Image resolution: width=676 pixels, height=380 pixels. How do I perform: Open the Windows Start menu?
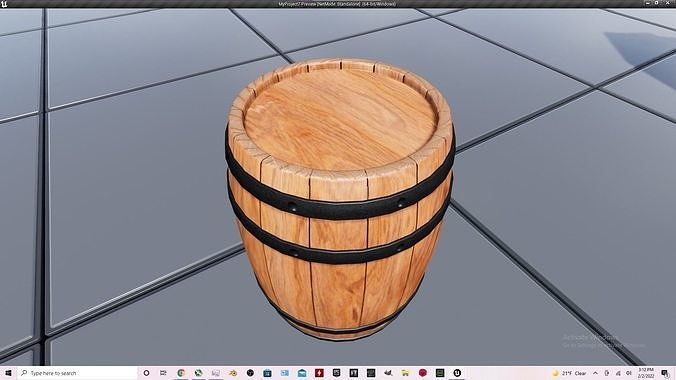(8, 373)
